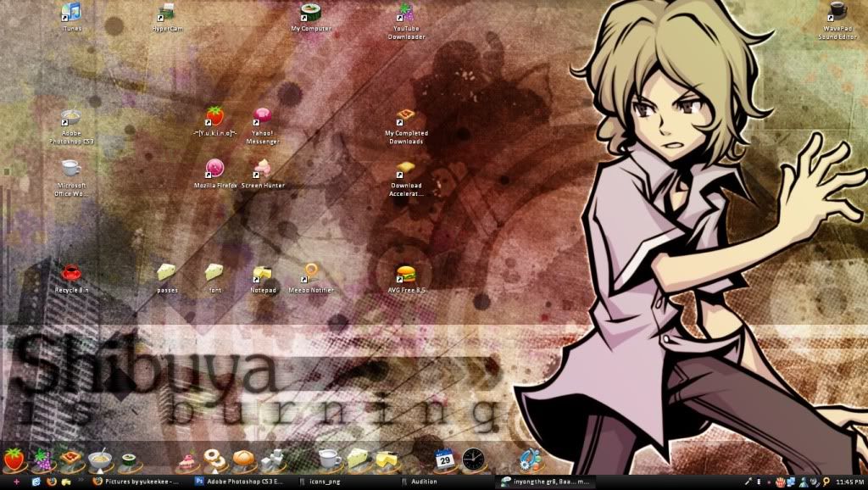Click the soup bowl dock icon
The height and width of the screenshot is (490, 868).
click(100, 459)
